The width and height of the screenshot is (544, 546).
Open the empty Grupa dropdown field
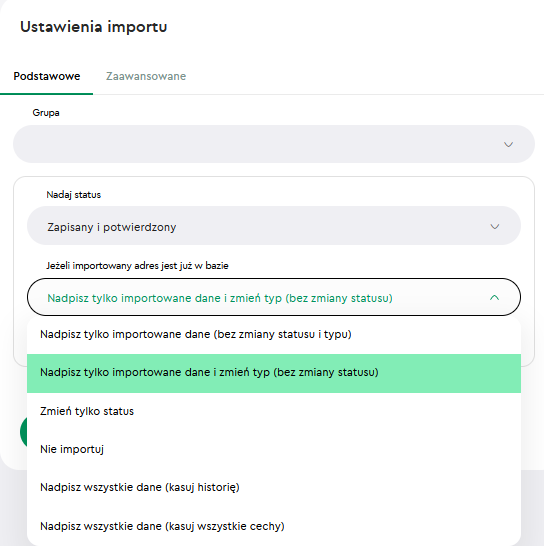pyautogui.click(x=274, y=144)
